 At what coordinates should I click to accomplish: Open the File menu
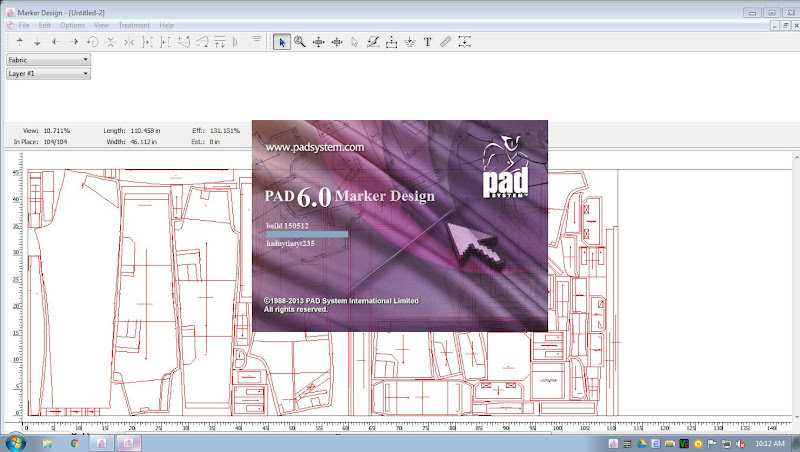pos(24,25)
